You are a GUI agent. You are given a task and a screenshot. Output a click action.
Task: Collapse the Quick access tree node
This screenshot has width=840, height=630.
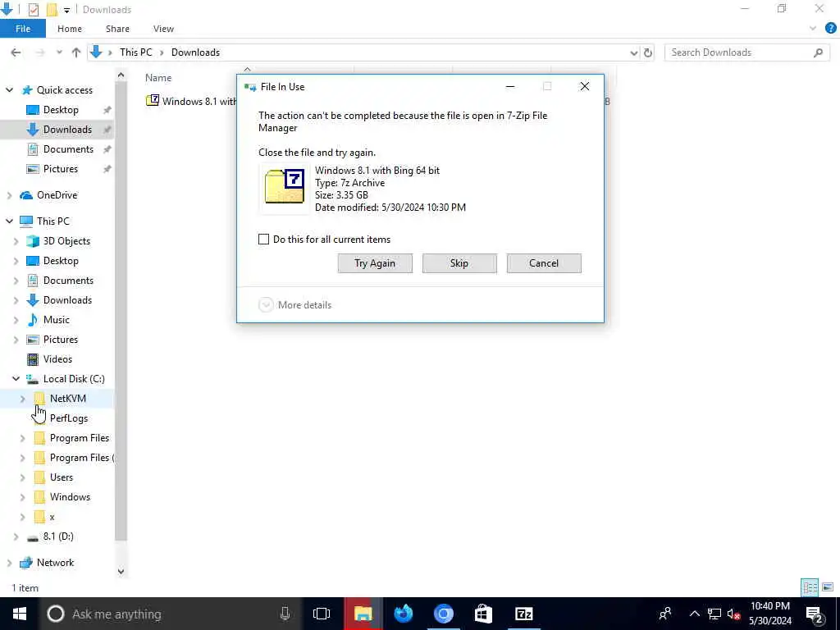coord(9,90)
